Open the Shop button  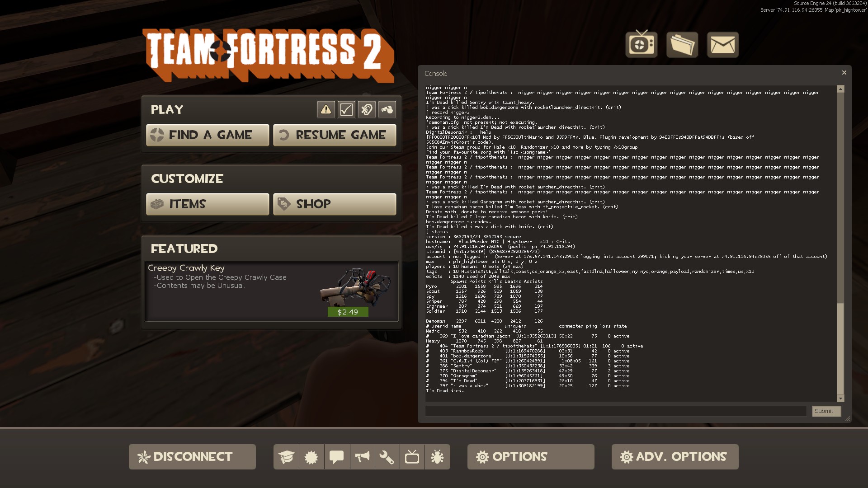tap(335, 204)
